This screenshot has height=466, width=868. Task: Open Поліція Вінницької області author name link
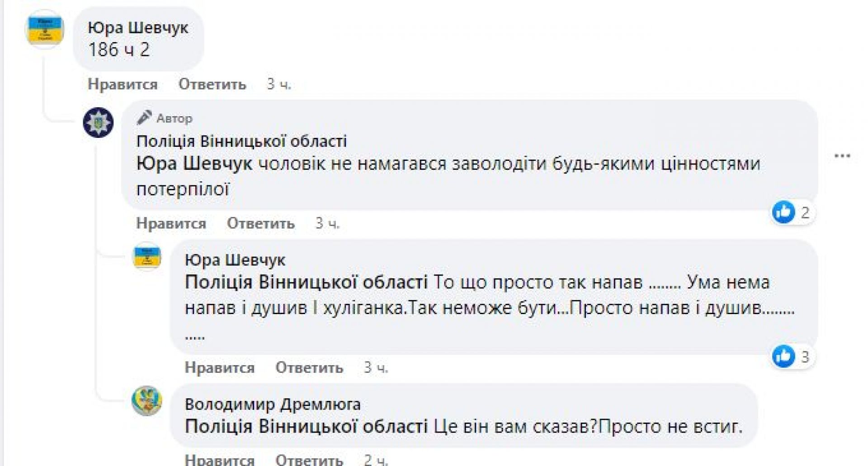click(241, 141)
